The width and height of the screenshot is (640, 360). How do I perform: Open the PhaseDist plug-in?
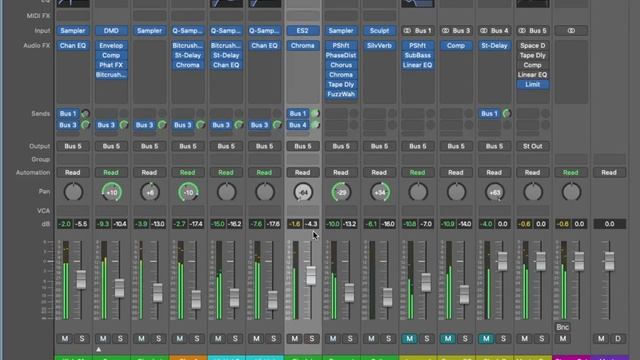pos(341,55)
